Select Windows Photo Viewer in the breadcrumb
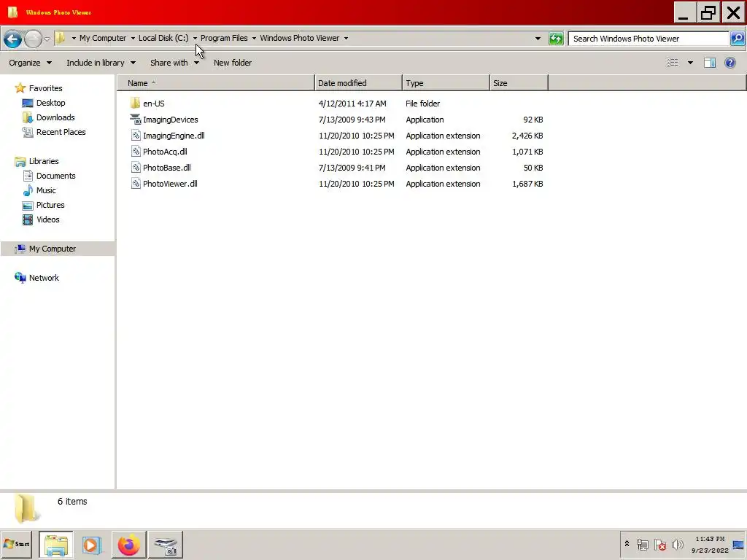The image size is (747, 560). (x=300, y=38)
